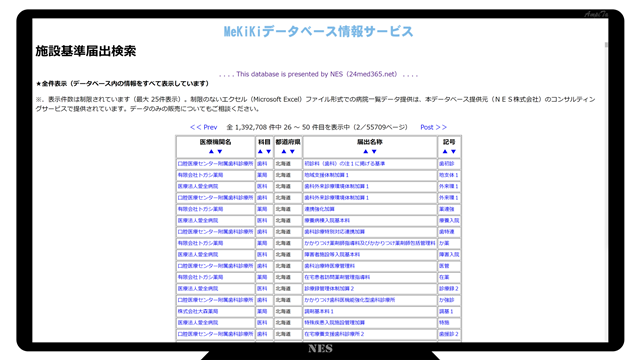This screenshot has height=360, width=640.
Task: Click 歯科 category in 歯科治療時医療管理料 row
Action: pyautogui.click(x=262, y=266)
